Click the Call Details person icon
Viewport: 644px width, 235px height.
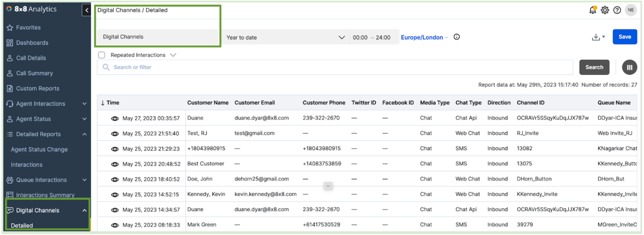(10, 58)
